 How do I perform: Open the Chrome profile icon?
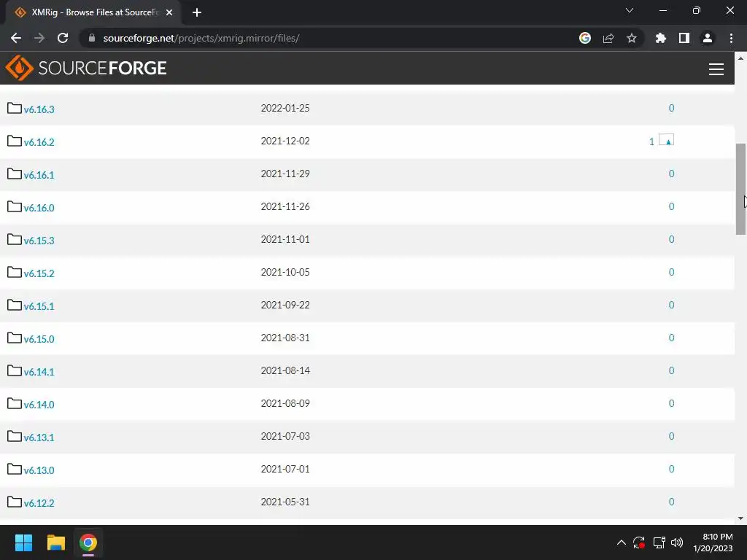[708, 38]
